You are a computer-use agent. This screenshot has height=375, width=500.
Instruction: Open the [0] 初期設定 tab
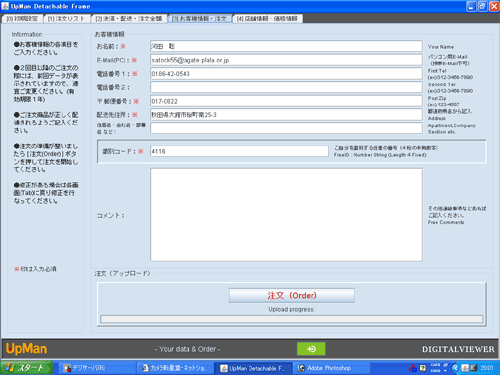click(22, 19)
